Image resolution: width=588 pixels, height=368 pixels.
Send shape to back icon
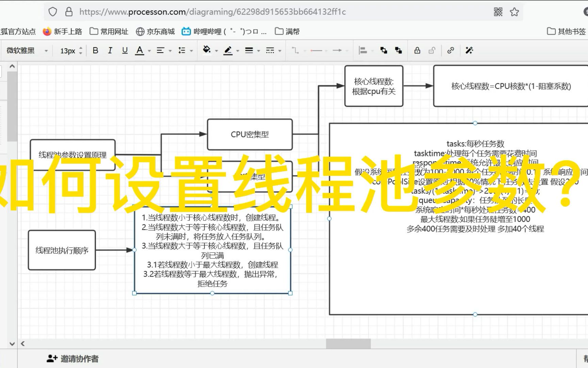[x=398, y=50]
